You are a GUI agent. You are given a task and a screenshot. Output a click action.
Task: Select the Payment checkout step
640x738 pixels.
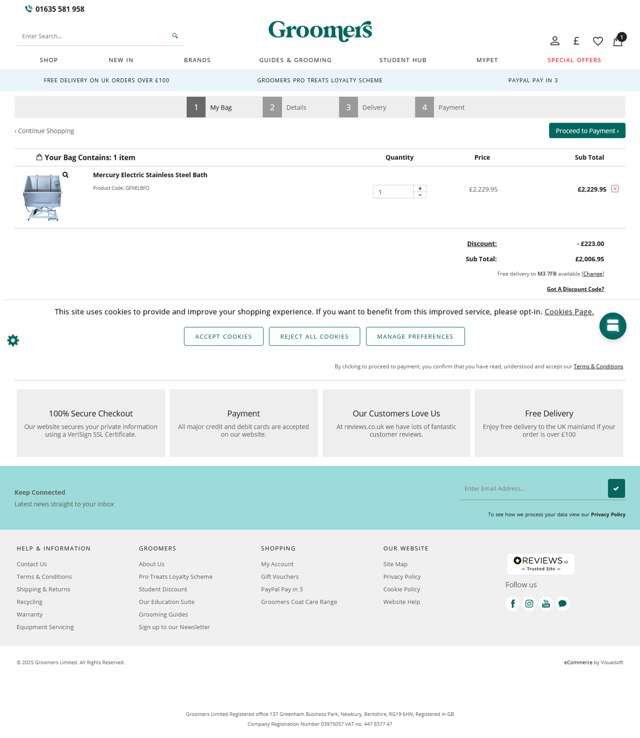point(440,107)
